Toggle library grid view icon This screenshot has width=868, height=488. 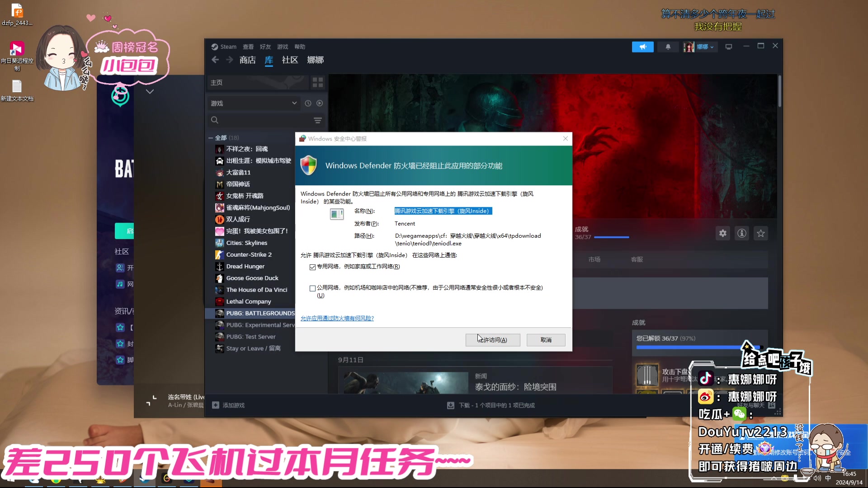(318, 82)
